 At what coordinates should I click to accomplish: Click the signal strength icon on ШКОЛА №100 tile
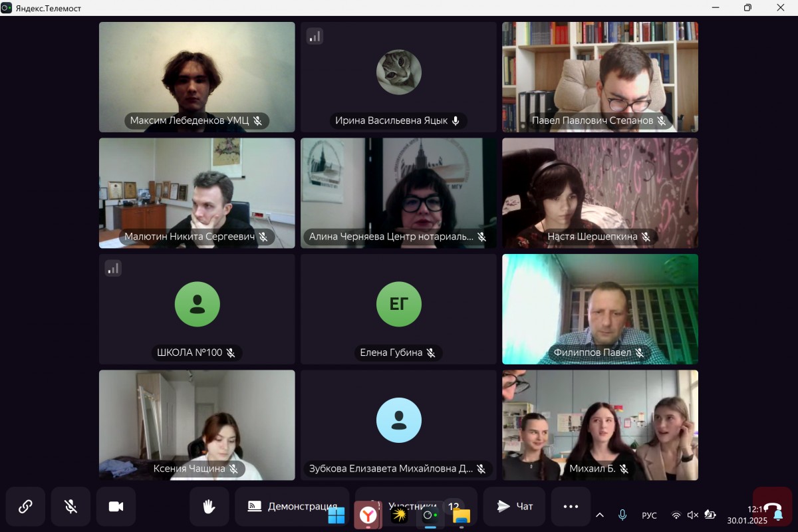click(113, 268)
